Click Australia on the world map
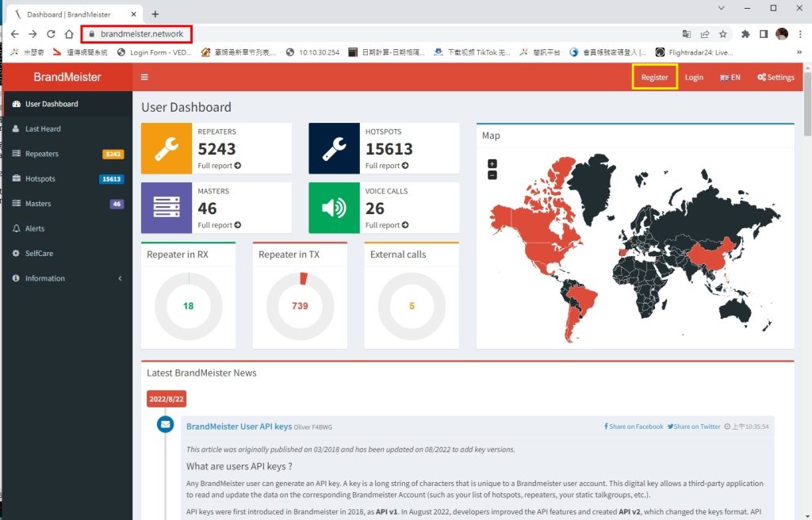Screen dimensions: 812x520 click(x=735, y=310)
